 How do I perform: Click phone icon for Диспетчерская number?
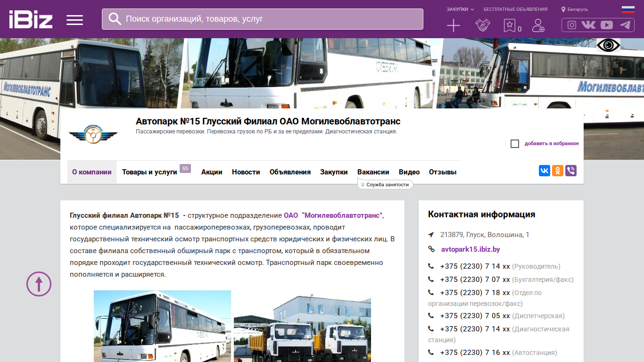pyautogui.click(x=431, y=316)
